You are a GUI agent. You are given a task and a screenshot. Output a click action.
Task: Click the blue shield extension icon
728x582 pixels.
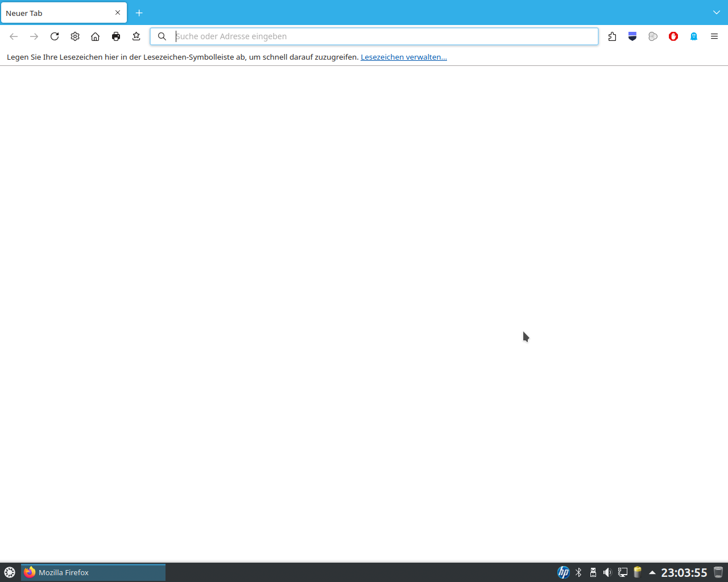[632, 36]
